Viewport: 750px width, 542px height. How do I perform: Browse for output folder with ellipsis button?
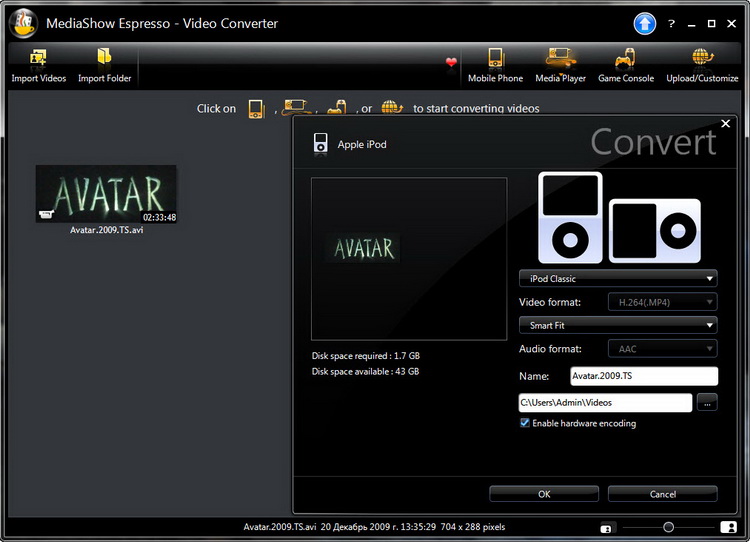(x=707, y=403)
